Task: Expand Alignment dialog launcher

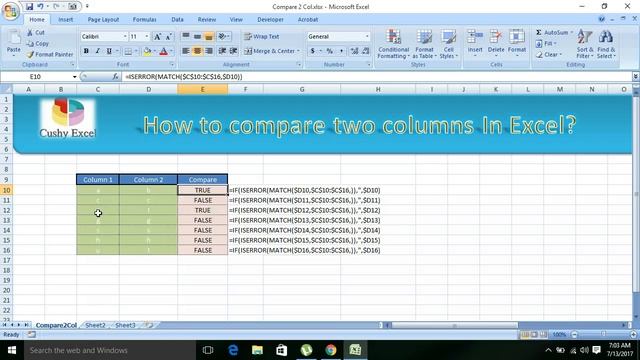Action: (299, 64)
